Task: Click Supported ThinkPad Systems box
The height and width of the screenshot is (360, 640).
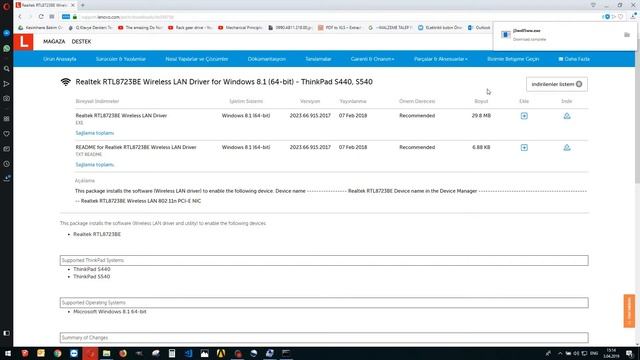Action: (324, 260)
